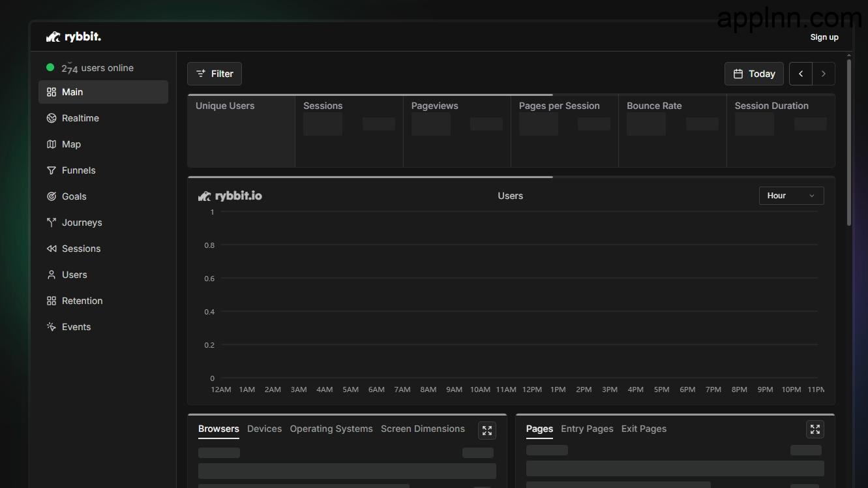
Task: Click the vertical page scrollbar
Action: pyautogui.click(x=848, y=142)
